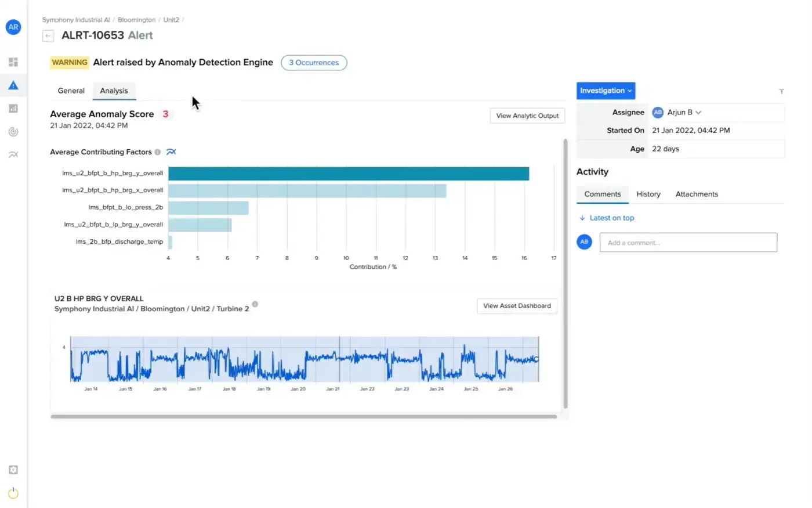Click the alerts triangle icon in sidebar
This screenshot has height=508, width=812.
tap(13, 85)
